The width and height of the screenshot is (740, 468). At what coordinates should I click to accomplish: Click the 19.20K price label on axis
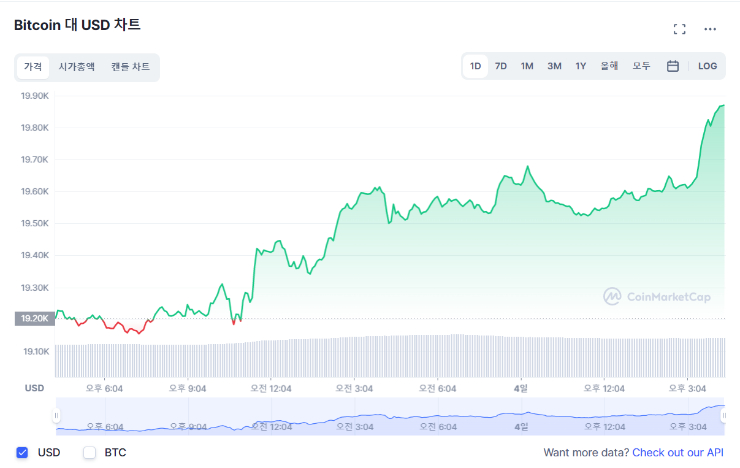coord(33,319)
